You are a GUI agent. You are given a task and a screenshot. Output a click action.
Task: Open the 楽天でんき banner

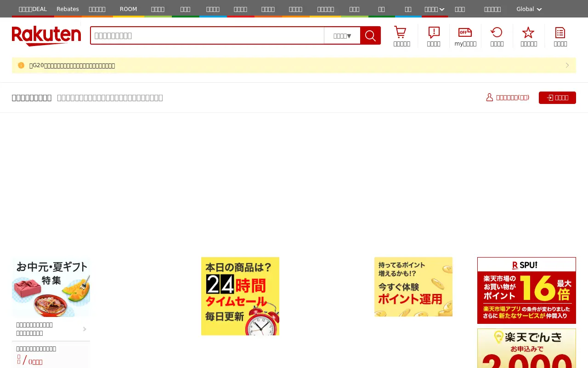click(x=526, y=348)
